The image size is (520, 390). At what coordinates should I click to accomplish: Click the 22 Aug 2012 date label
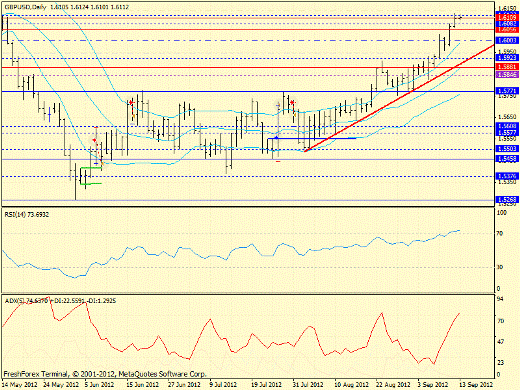tap(393, 384)
